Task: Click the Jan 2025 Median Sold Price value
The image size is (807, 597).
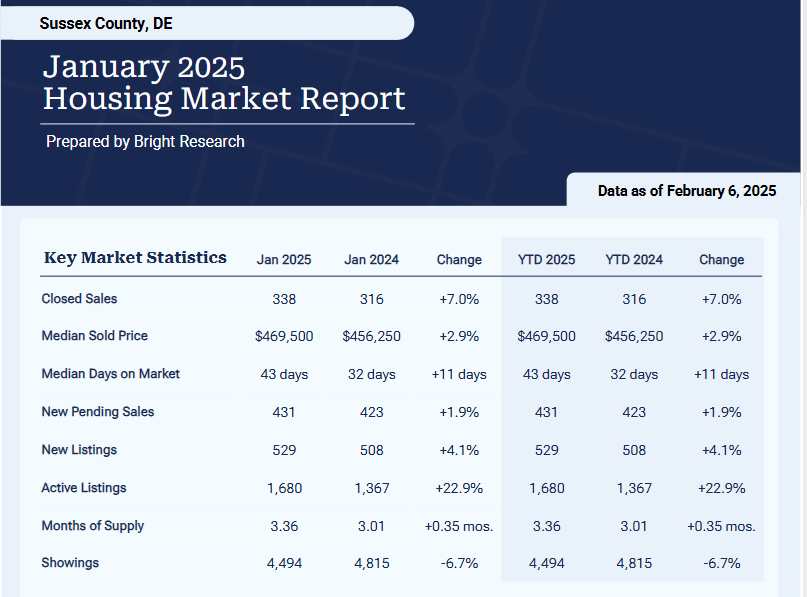Action: [x=284, y=337]
